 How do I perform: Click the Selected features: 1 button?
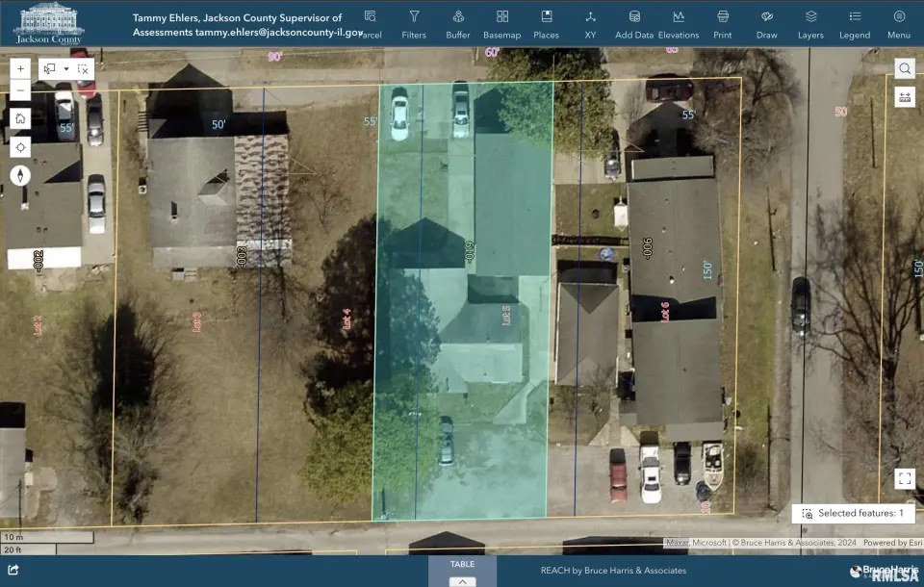tap(852, 514)
